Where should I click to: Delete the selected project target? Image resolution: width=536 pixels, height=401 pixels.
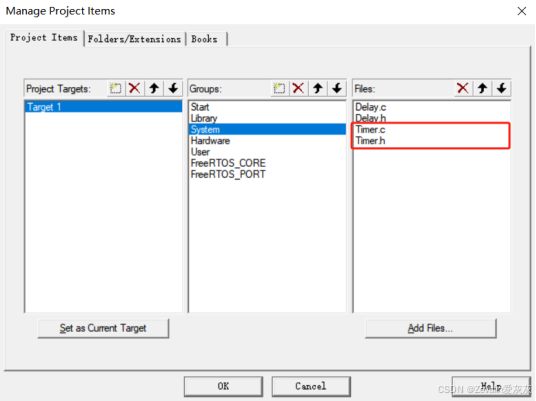[x=134, y=89]
